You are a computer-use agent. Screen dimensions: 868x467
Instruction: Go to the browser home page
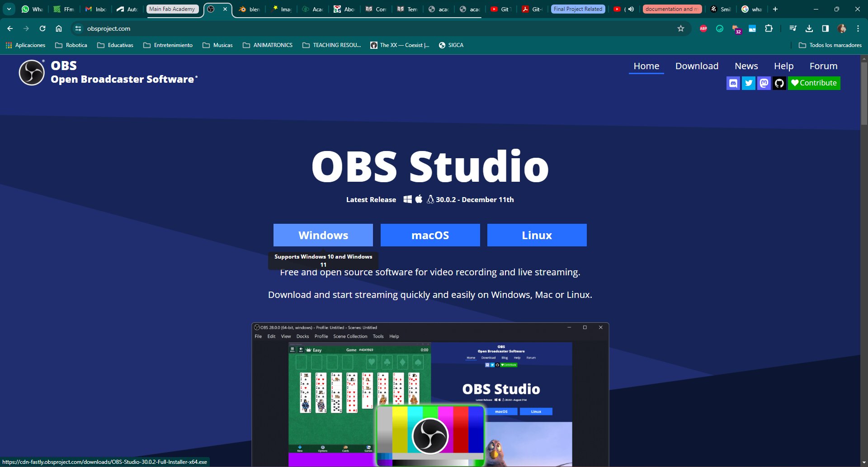59,28
